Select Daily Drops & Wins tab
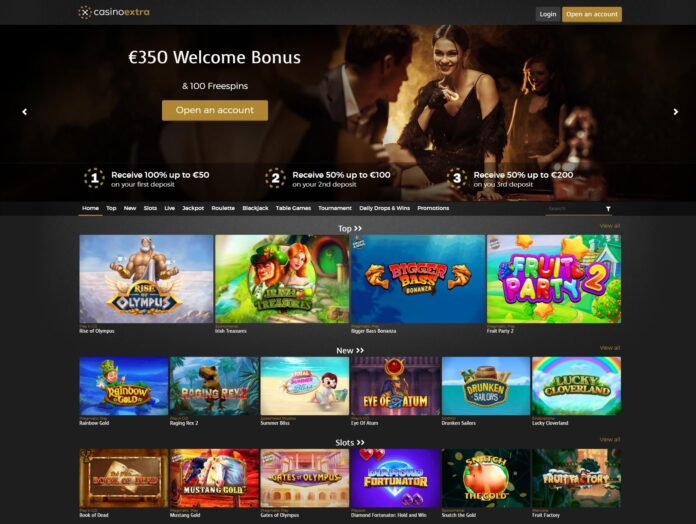 point(384,208)
